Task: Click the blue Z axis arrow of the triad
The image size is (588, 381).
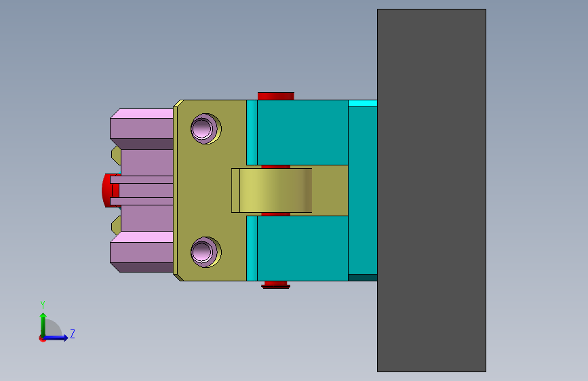Action: point(56,338)
